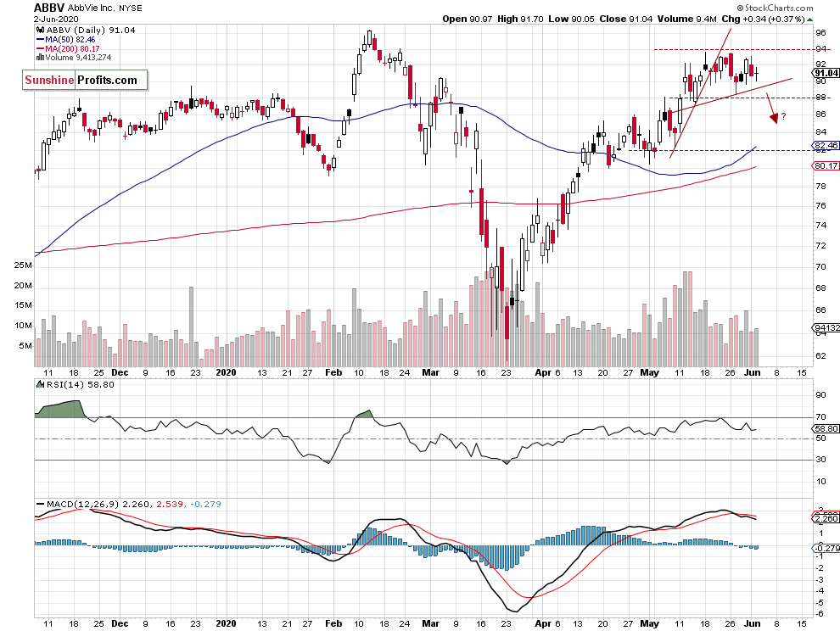This screenshot has height=631, width=840.
Task: Click the ABBV ticker symbol in the chart title
Action: tap(49, 8)
